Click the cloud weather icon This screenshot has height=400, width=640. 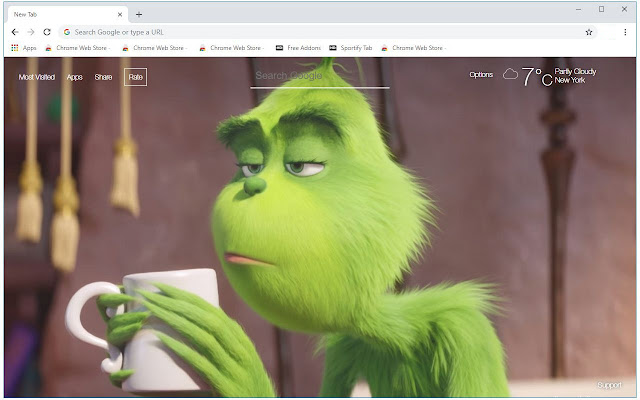[510, 74]
